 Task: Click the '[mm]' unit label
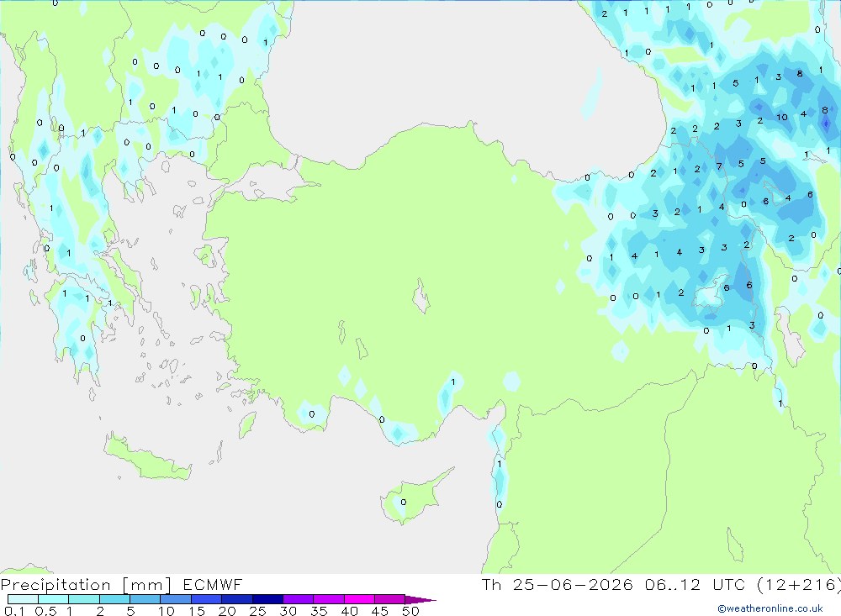click(x=147, y=584)
